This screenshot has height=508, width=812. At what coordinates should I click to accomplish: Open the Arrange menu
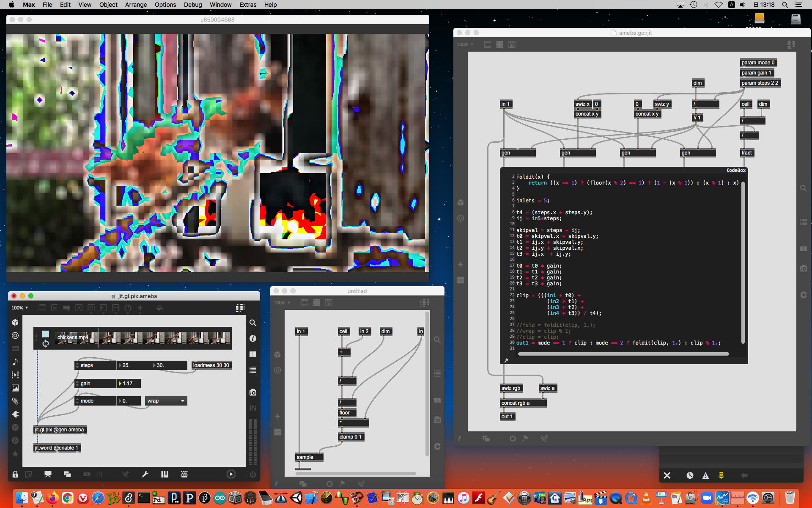pos(136,5)
